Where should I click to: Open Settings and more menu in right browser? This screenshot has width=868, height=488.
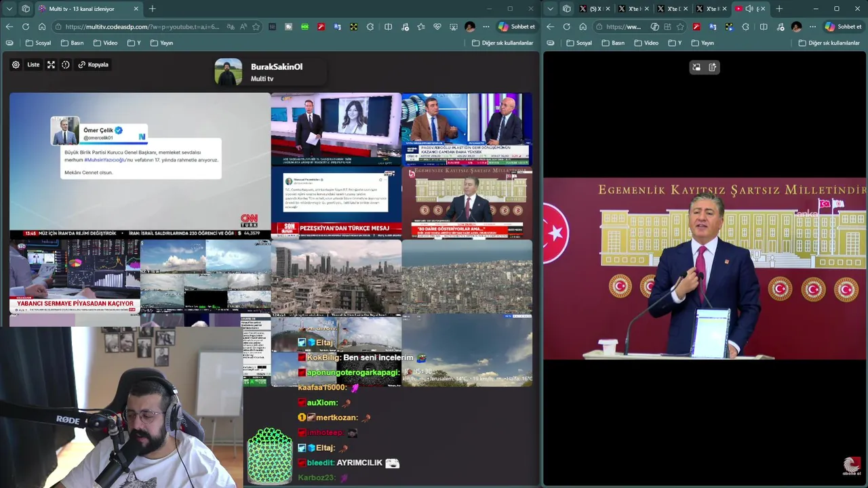tap(812, 26)
